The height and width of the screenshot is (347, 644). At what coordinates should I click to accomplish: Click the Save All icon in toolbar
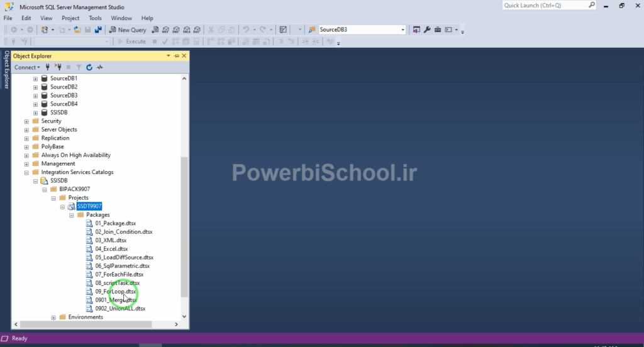pos(98,30)
